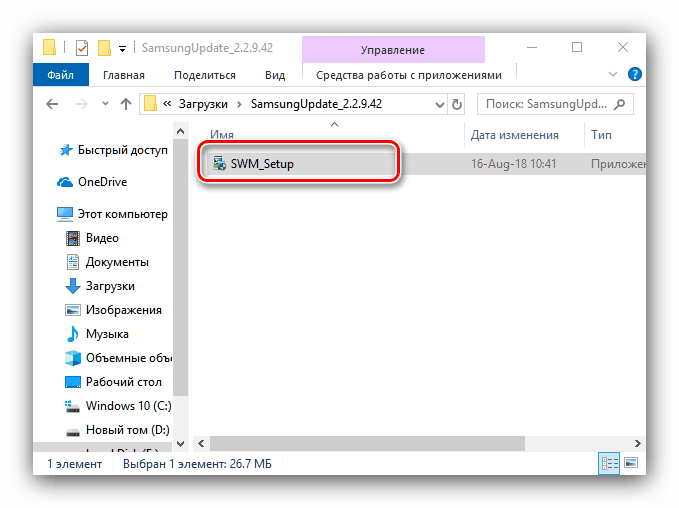The height and width of the screenshot is (508, 679).
Task: Sort by Дата изменения column header
Action: [x=514, y=135]
